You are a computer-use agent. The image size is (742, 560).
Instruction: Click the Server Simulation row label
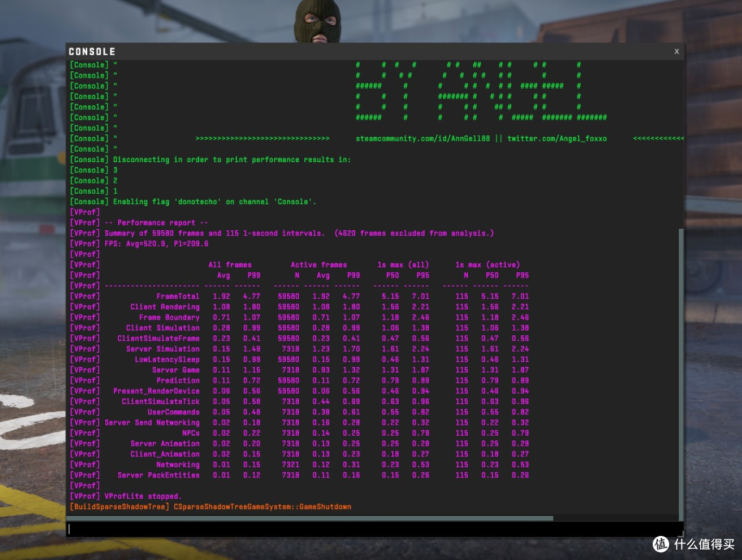163,349
